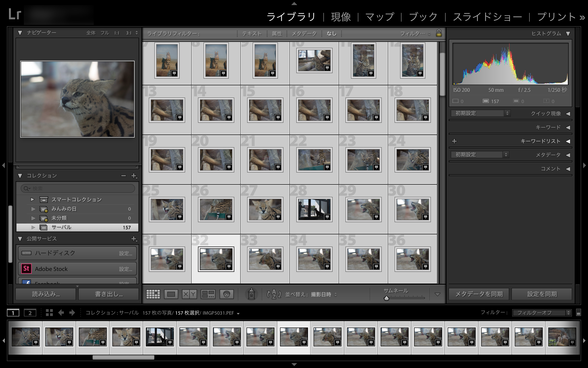
Task: Select second window display button 2
Action: pos(30,313)
